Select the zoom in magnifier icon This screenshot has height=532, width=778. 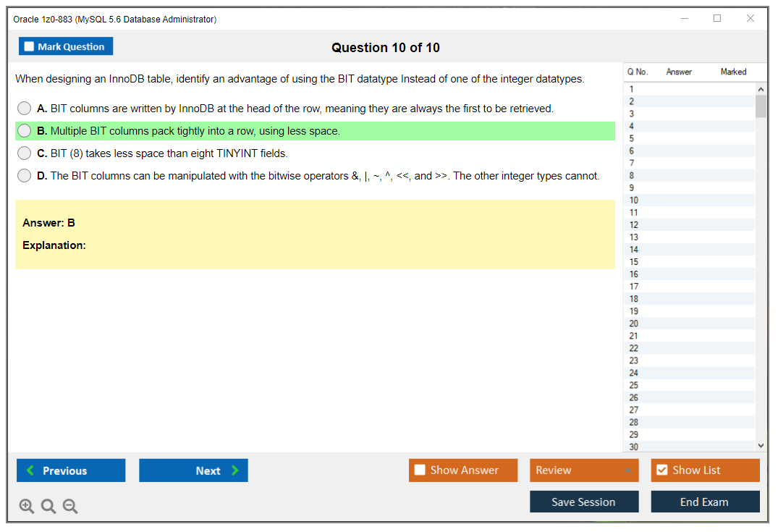tap(26, 506)
